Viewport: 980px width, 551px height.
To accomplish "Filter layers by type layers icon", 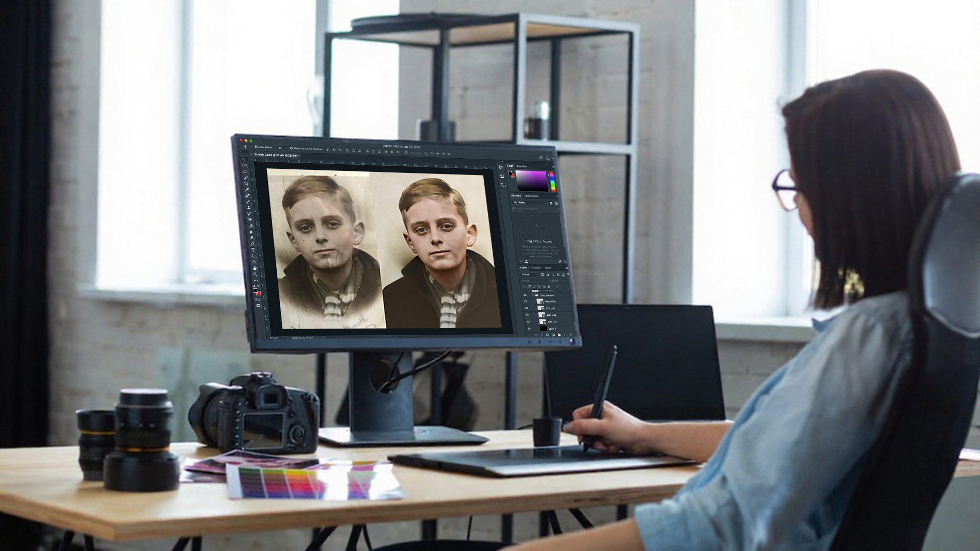I will [x=553, y=275].
